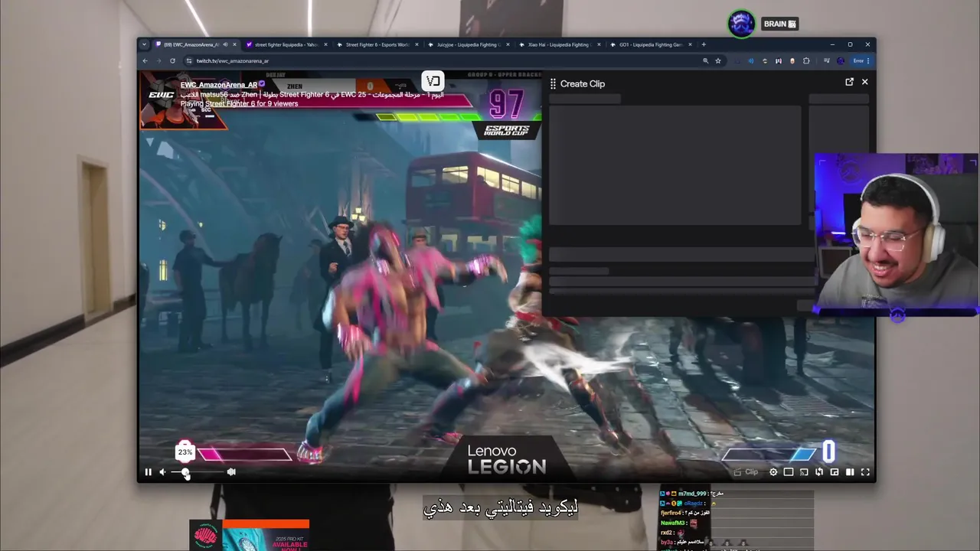Open a new browser tab
Image resolution: width=980 pixels, height=551 pixels.
704,44
